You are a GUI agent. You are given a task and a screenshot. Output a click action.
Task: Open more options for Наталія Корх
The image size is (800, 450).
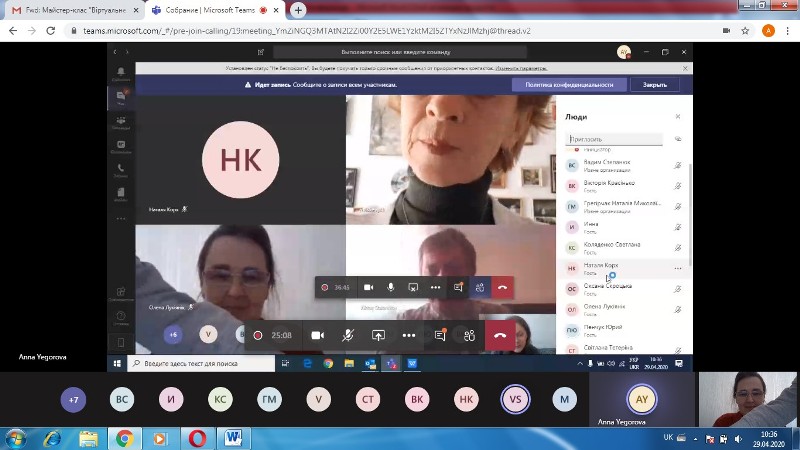(678, 268)
